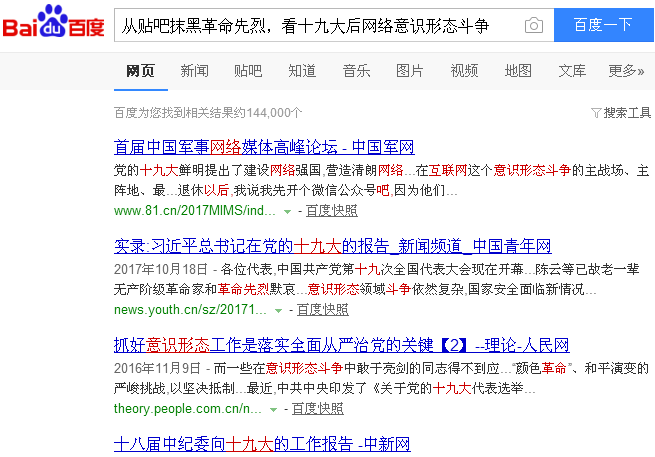Viewport: 655px width, 457px height.
Task: Click the search tools filter icon
Action: click(596, 113)
